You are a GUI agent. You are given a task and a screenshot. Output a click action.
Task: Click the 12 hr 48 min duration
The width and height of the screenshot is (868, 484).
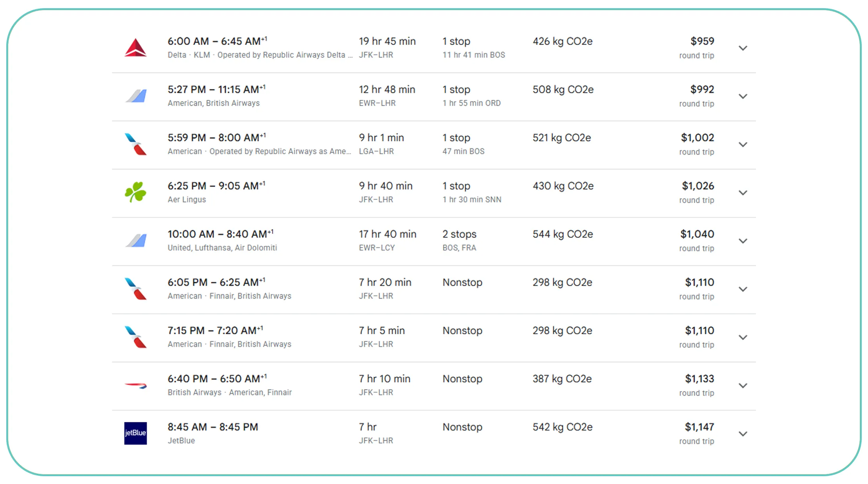coord(387,89)
